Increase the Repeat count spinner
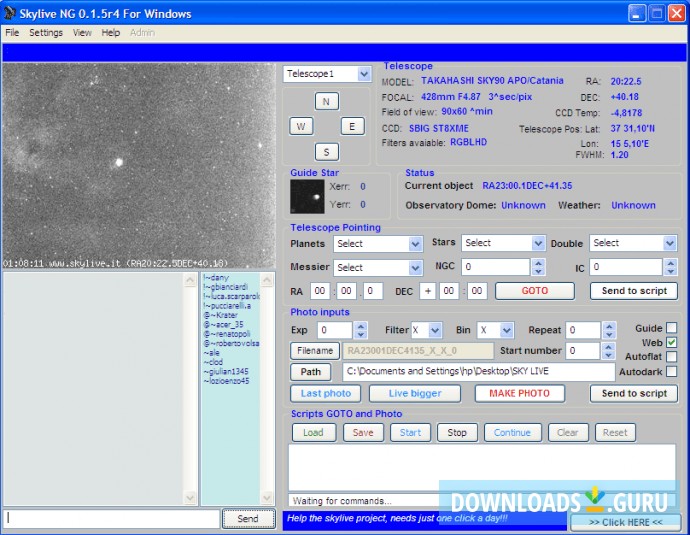The image size is (690, 535). coord(609,326)
